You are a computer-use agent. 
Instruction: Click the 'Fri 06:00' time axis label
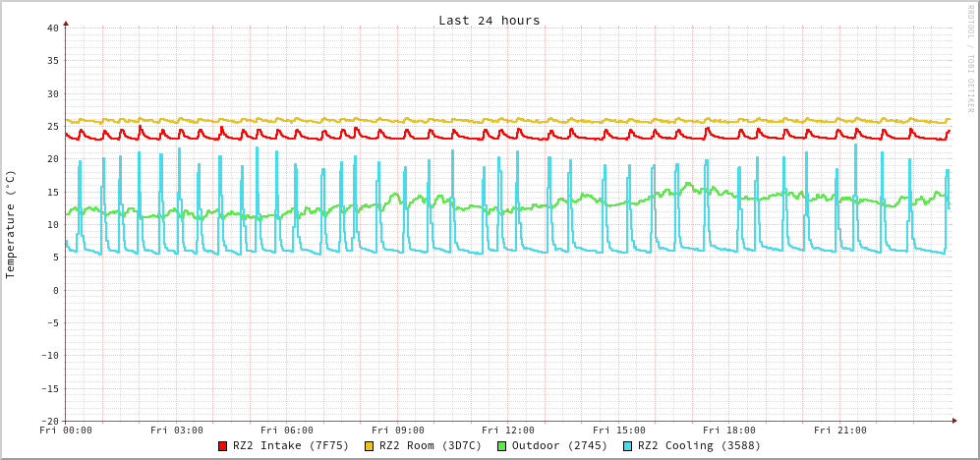click(x=287, y=431)
